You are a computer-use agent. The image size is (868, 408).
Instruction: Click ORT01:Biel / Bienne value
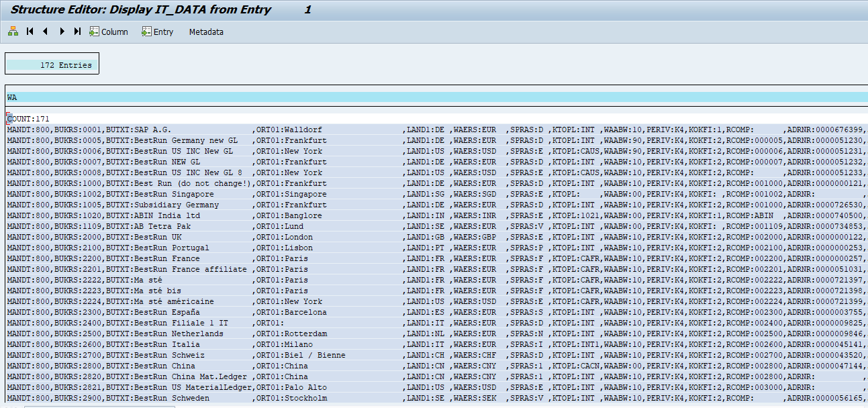pos(300,355)
